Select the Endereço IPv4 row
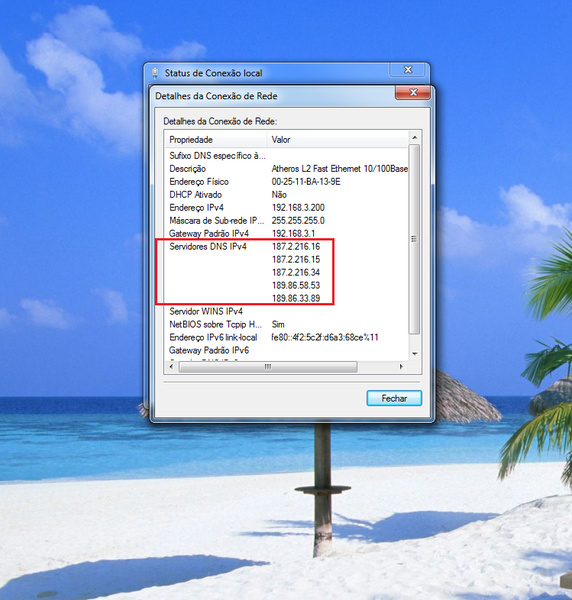This screenshot has height=600, width=572. [x=287, y=208]
